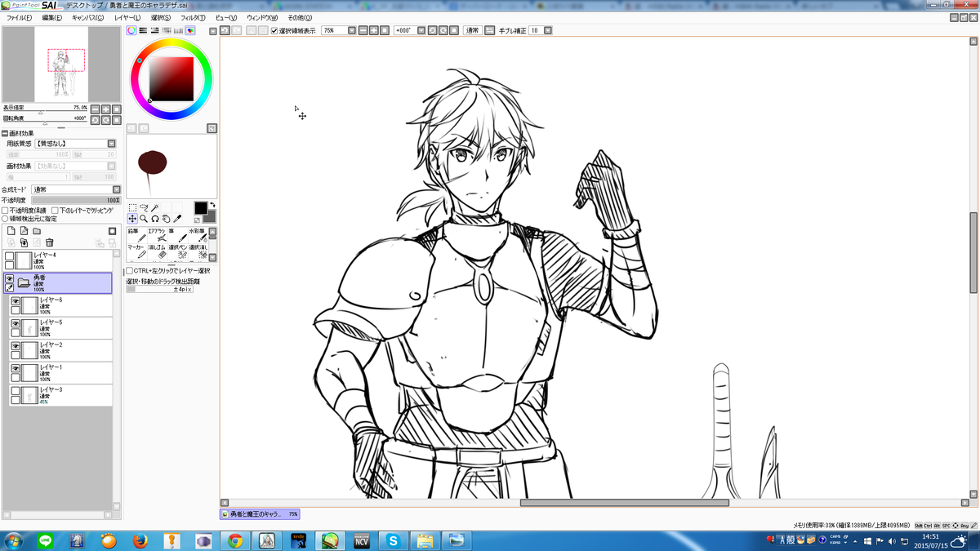The height and width of the screenshot is (551, 980).
Task: Create a new layer folder
Action: pos(37,231)
